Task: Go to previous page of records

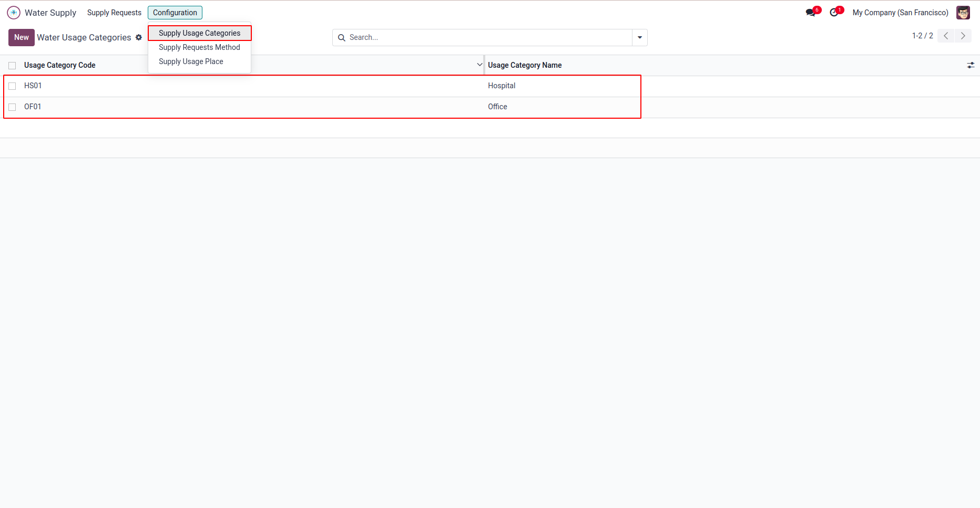Action: (x=946, y=36)
